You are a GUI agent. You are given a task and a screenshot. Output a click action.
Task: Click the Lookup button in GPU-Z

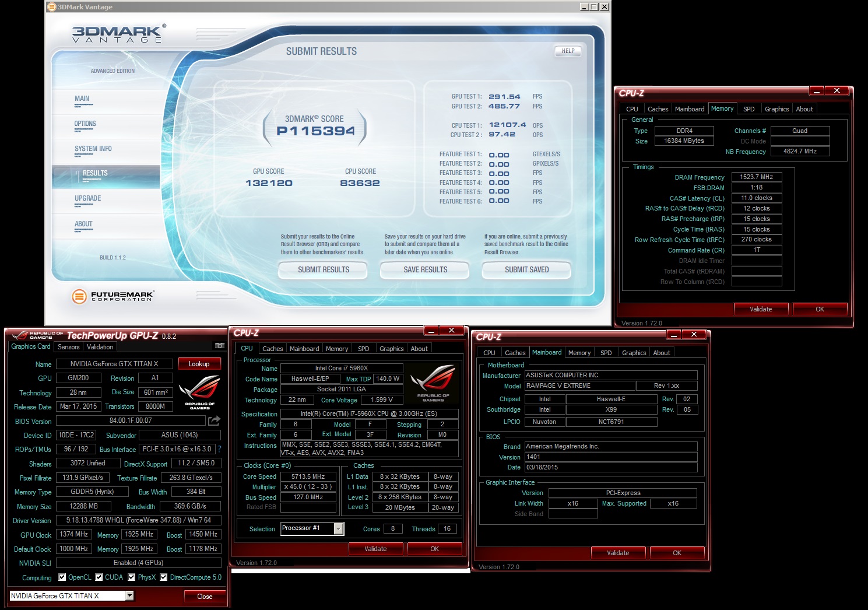(x=199, y=364)
